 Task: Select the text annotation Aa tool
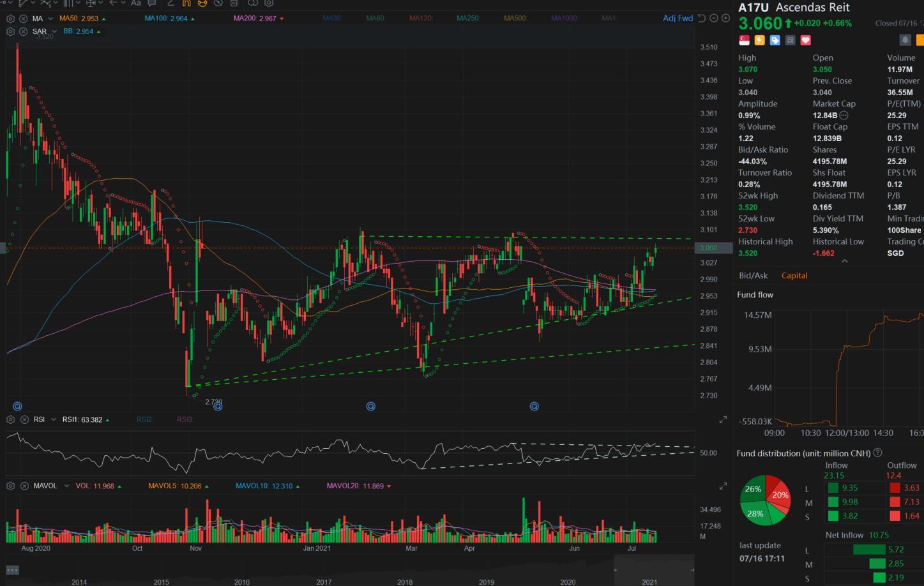pyautogui.click(x=135, y=3)
